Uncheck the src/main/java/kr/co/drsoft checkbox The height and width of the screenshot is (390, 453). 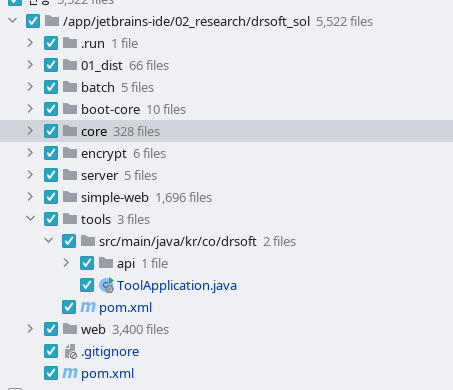pos(69,241)
